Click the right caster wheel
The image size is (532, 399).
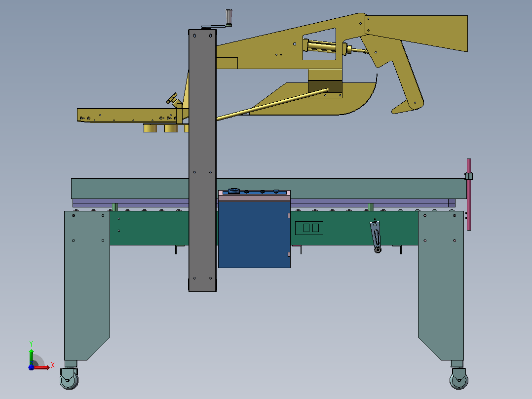pyautogui.click(x=459, y=379)
